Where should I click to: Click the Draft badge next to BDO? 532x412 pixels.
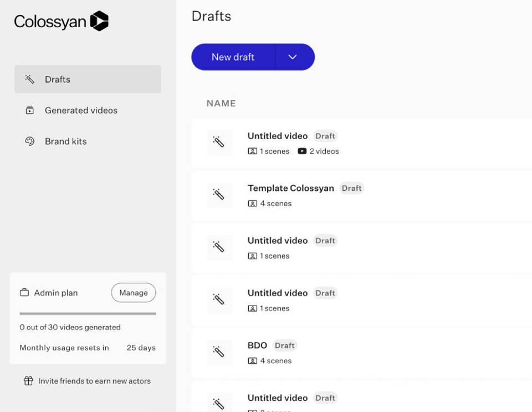pyautogui.click(x=284, y=345)
